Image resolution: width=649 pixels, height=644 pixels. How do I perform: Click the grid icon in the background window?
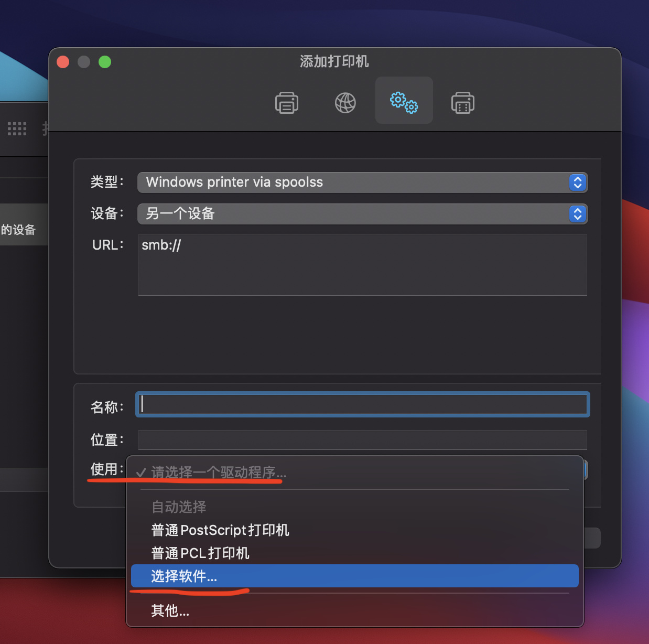[x=17, y=128]
